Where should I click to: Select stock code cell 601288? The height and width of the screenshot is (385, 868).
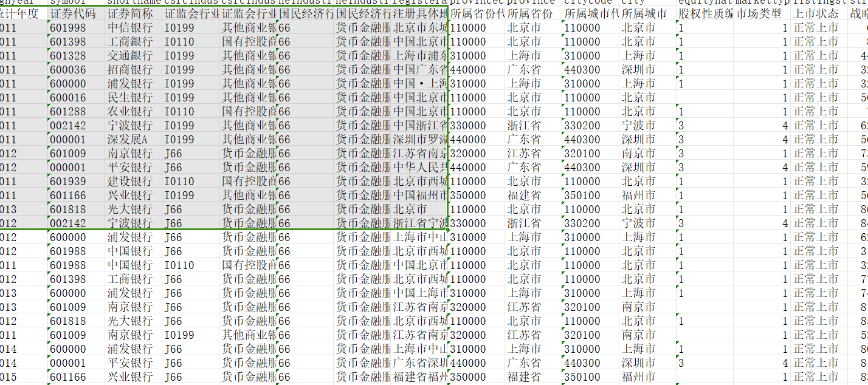76,111
